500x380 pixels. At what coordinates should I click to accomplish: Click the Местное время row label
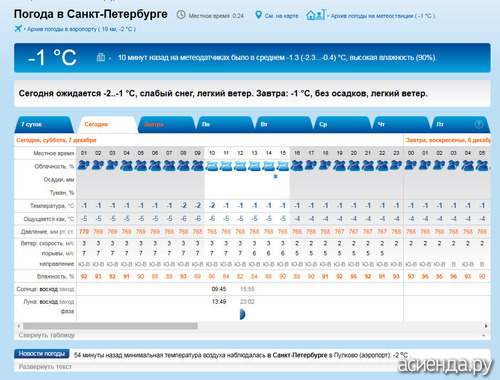point(53,153)
